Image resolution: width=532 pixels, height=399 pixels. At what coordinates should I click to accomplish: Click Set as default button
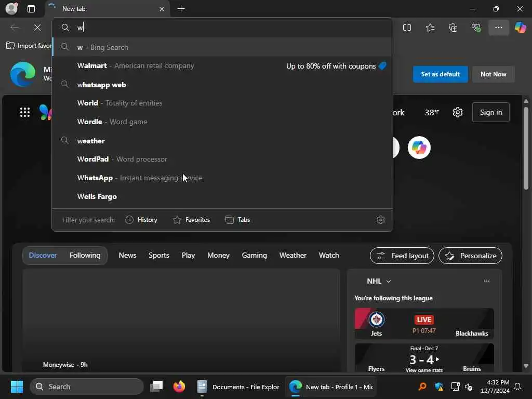(x=440, y=74)
